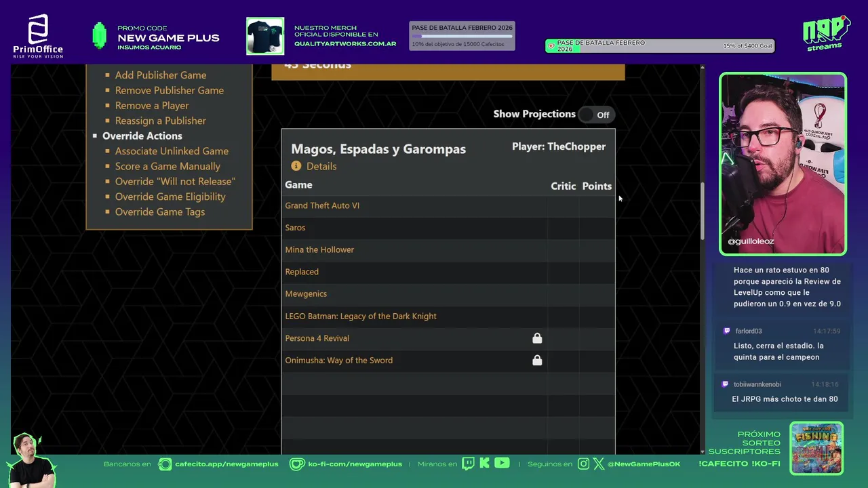This screenshot has height=488, width=868.
Task: Click the scrollbar down arrow
Action: [x=702, y=451]
